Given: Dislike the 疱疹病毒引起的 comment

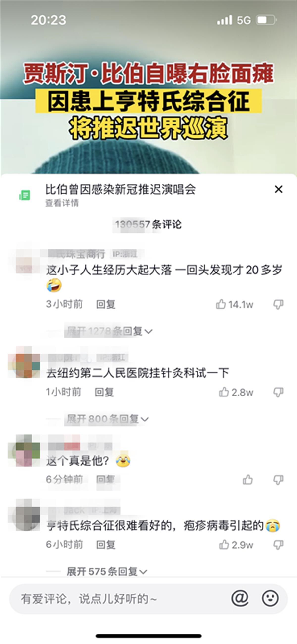Looking at the screenshot, I should point(278,545).
